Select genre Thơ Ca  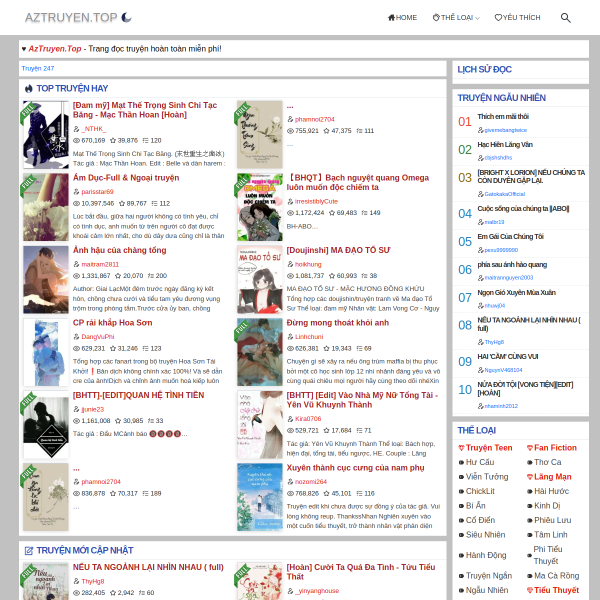pos(548,463)
